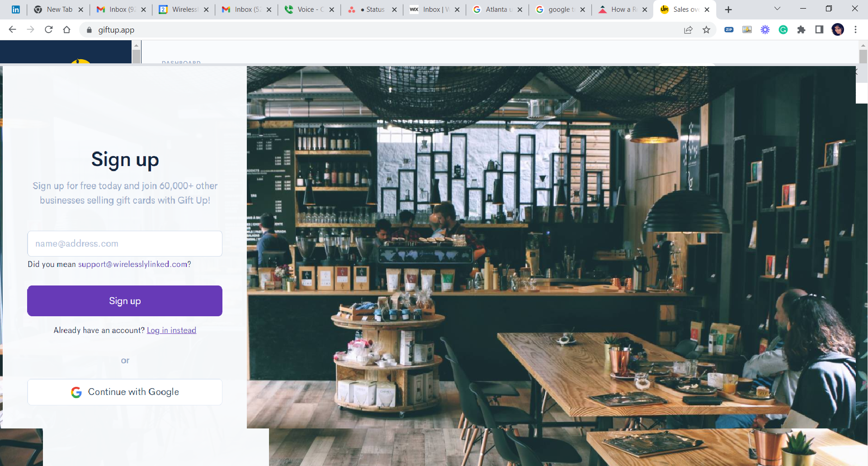Focus the email address input field

click(x=125, y=243)
